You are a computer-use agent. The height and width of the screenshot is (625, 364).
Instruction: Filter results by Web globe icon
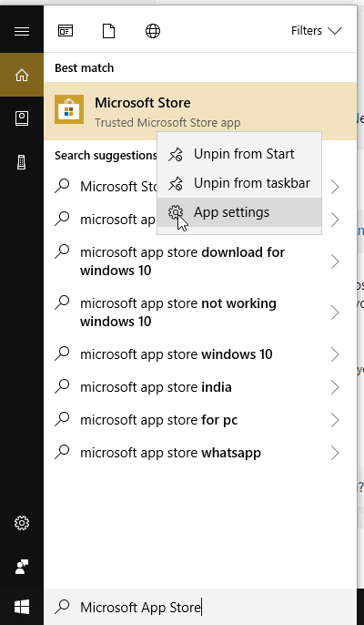(x=153, y=31)
